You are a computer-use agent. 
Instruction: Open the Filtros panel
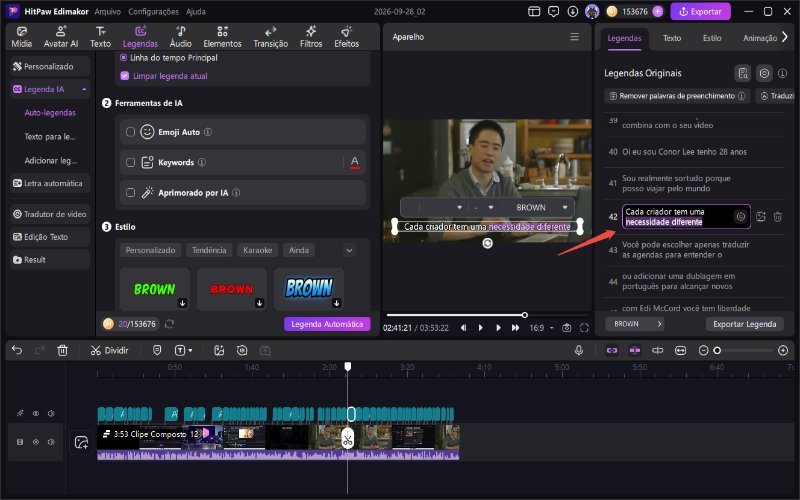[x=311, y=37]
